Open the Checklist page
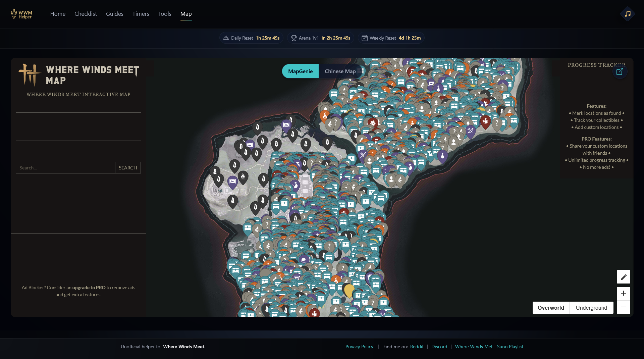Image resolution: width=644 pixels, height=359 pixels. click(86, 14)
